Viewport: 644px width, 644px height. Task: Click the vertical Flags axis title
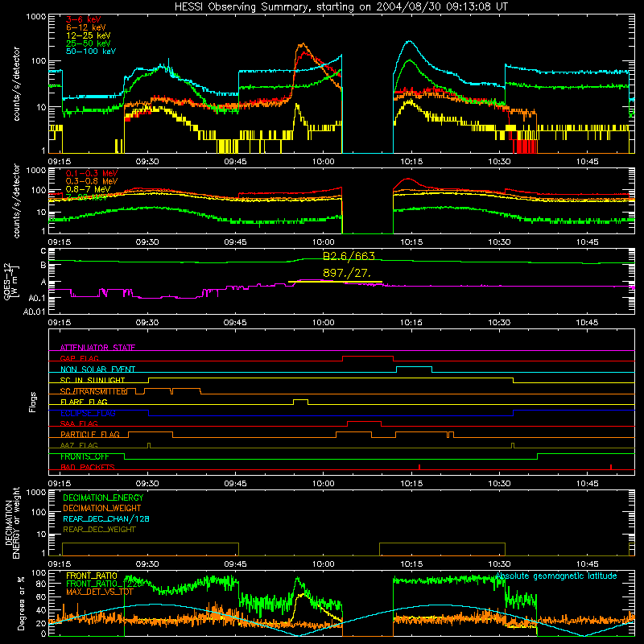click(33, 402)
